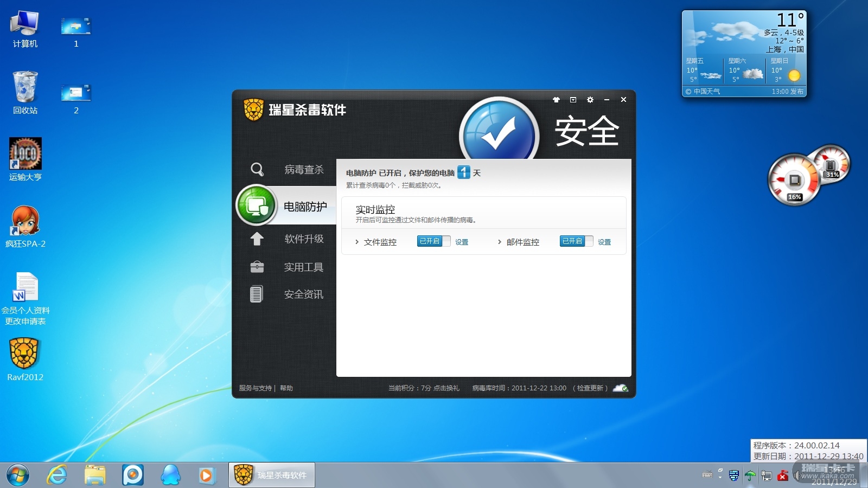The height and width of the screenshot is (488, 868).
Task: Click 检查更新 to check updates
Action: click(x=590, y=388)
